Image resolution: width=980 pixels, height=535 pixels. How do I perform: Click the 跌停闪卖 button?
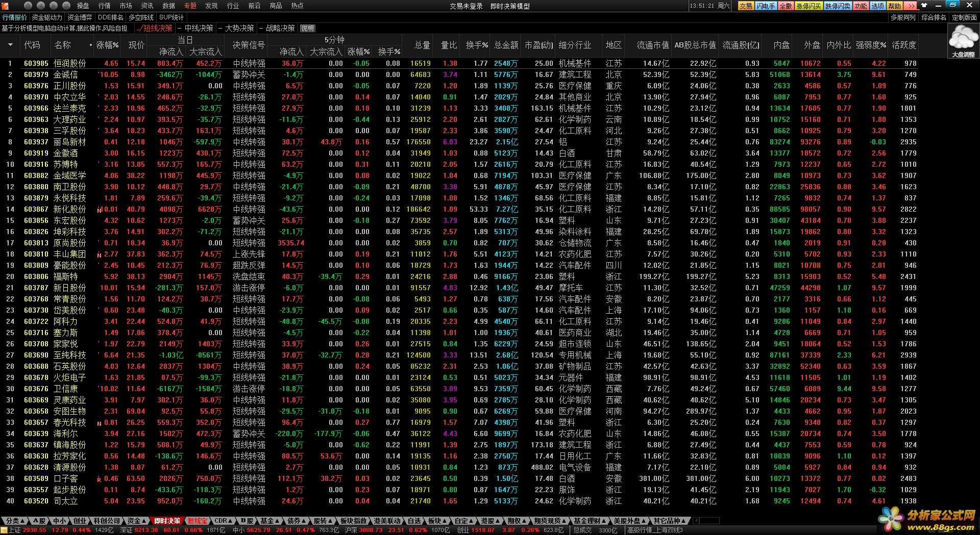[x=838, y=6]
